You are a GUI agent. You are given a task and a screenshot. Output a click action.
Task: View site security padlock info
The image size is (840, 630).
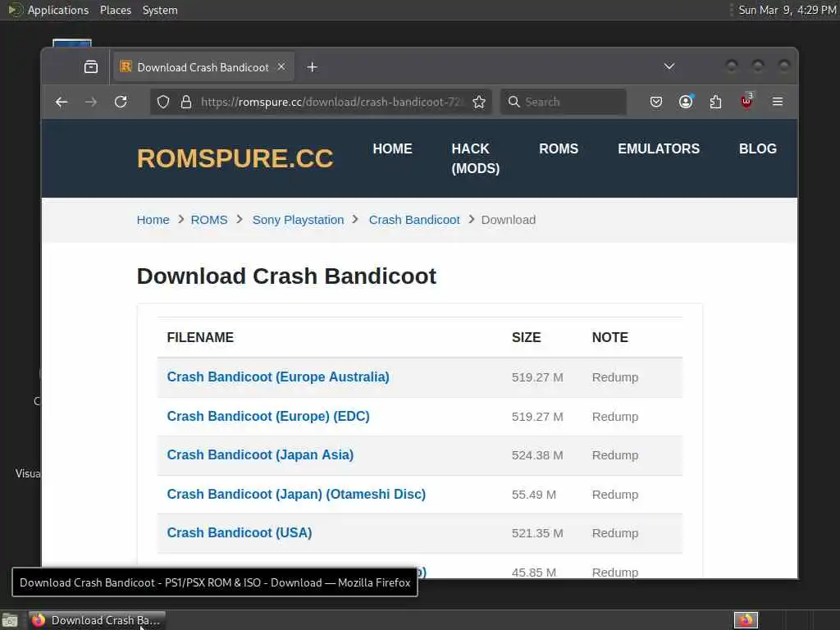(x=186, y=102)
